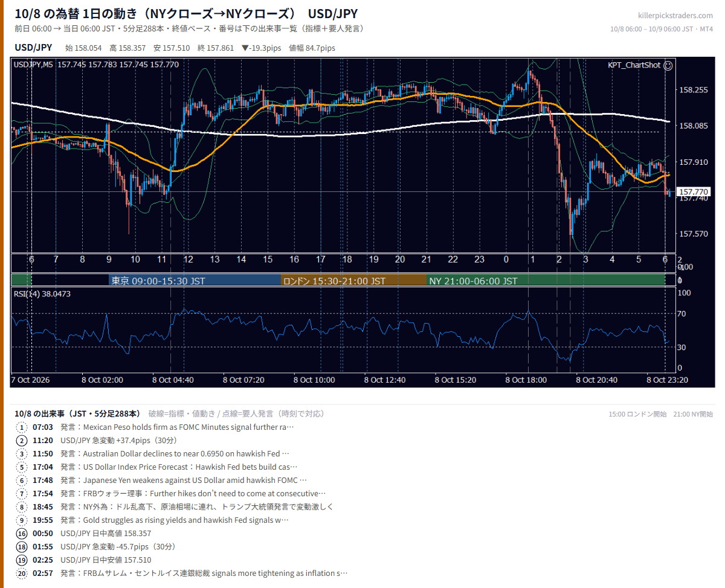Click the circled number 9 event marker
Screen dimensions: 725x588
22,520
